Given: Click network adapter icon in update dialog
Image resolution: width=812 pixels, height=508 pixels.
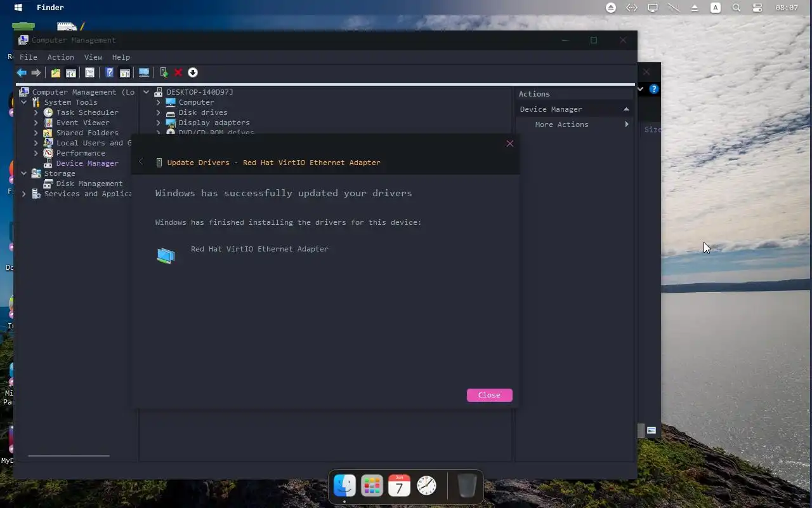Looking at the screenshot, I should pyautogui.click(x=166, y=255).
